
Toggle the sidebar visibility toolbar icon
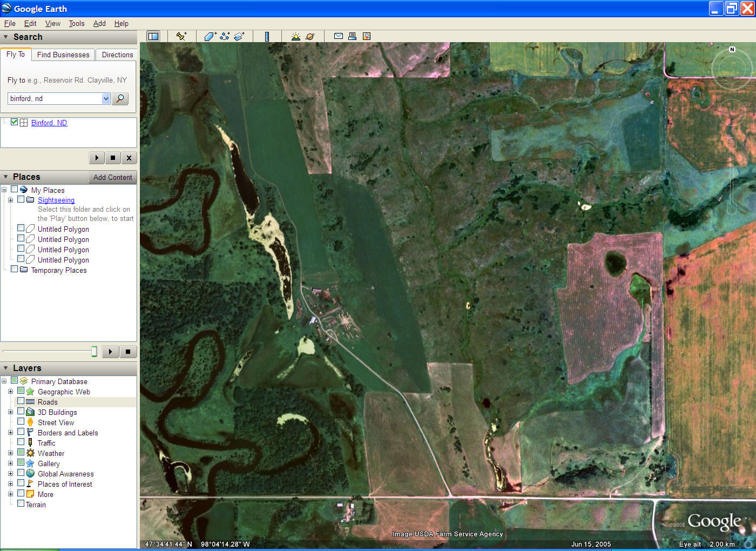(153, 36)
